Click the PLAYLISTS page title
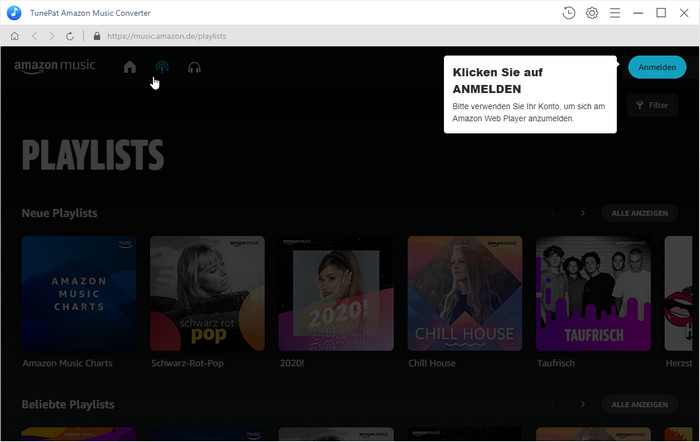 pyautogui.click(x=93, y=155)
